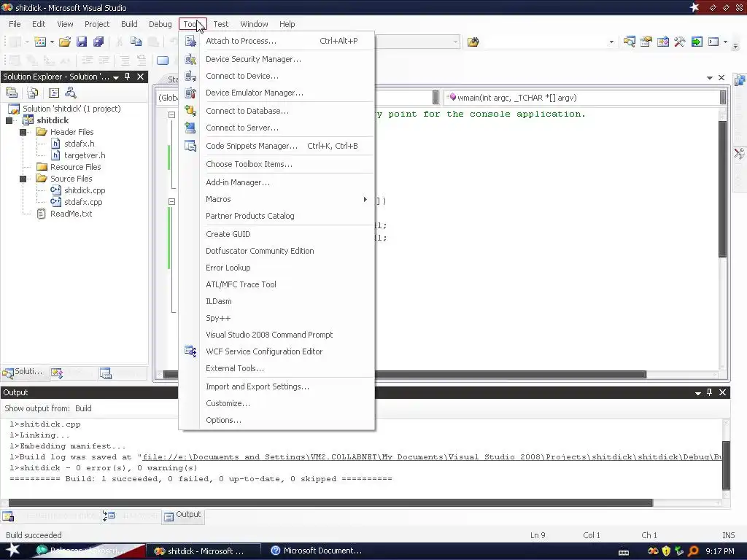The height and width of the screenshot is (560, 747).
Task: Click the Connect to Database menu icon
Action: [190, 111]
